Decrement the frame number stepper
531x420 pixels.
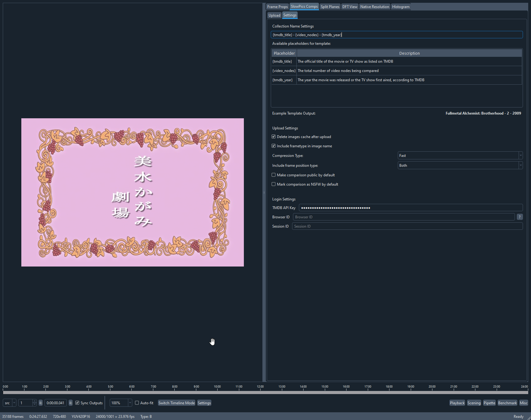point(34,404)
